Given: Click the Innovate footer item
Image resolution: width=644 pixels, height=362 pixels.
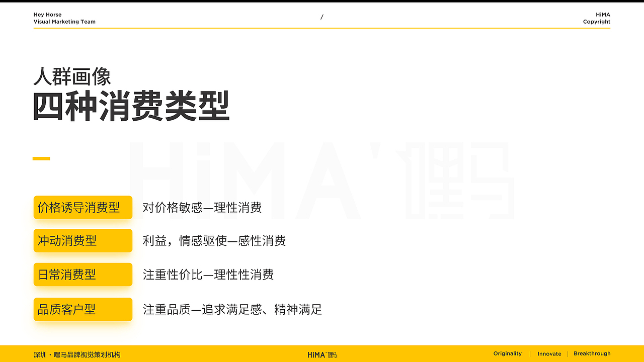Looking at the screenshot, I should pos(549,353).
